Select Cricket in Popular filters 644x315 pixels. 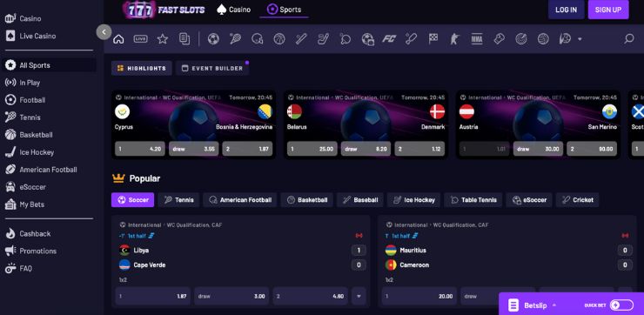pyautogui.click(x=578, y=200)
